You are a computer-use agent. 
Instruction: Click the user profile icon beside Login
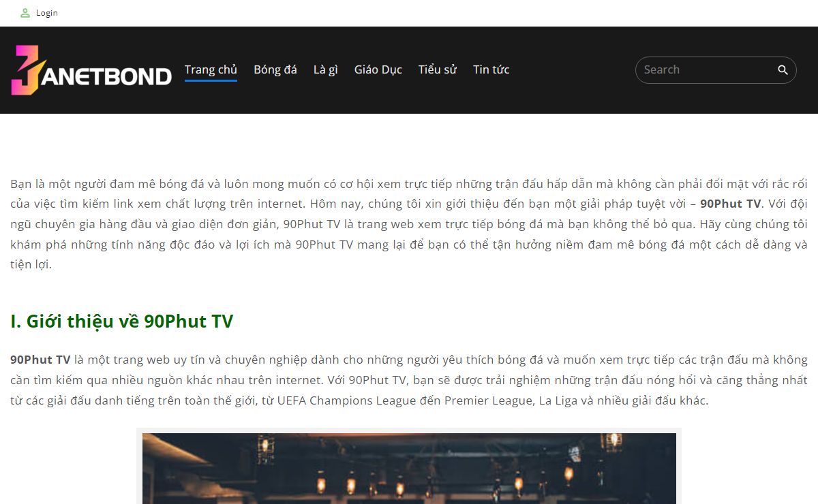(25, 13)
